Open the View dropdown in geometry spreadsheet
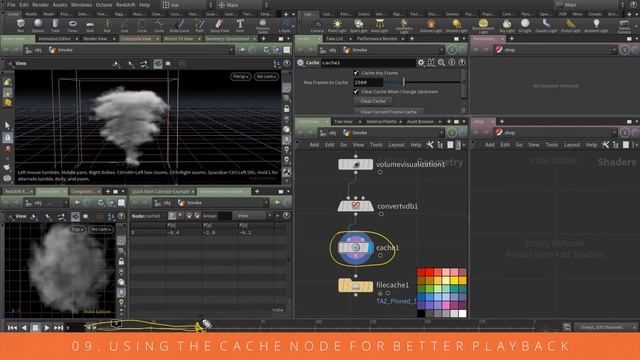 pyautogui.click(x=251, y=216)
